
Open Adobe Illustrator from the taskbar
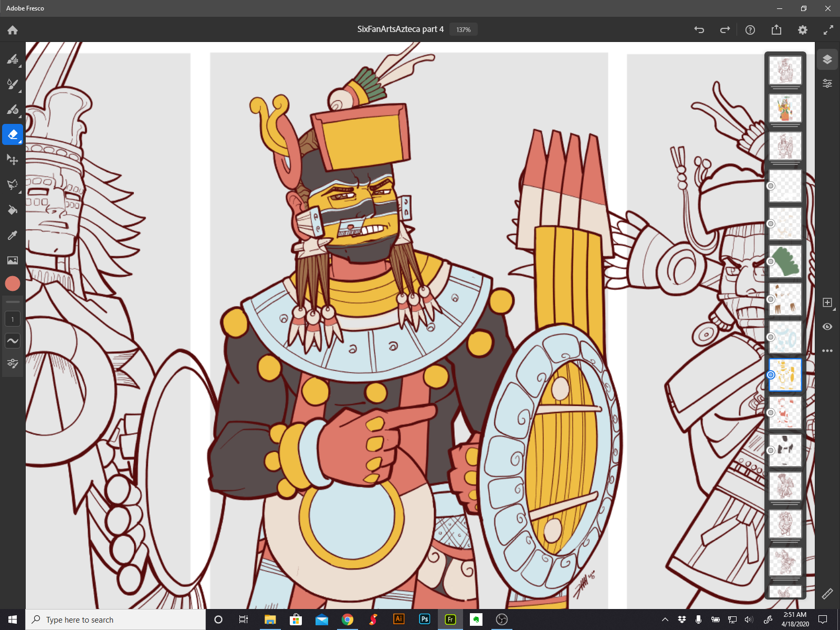(x=399, y=619)
